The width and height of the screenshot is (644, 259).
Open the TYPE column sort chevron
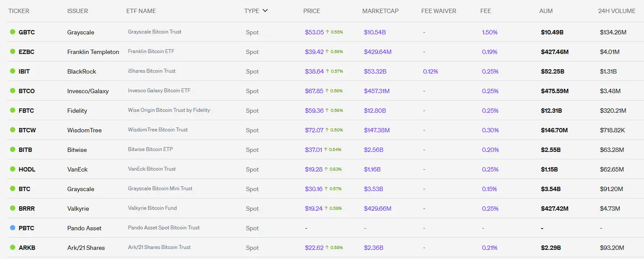pyautogui.click(x=265, y=11)
